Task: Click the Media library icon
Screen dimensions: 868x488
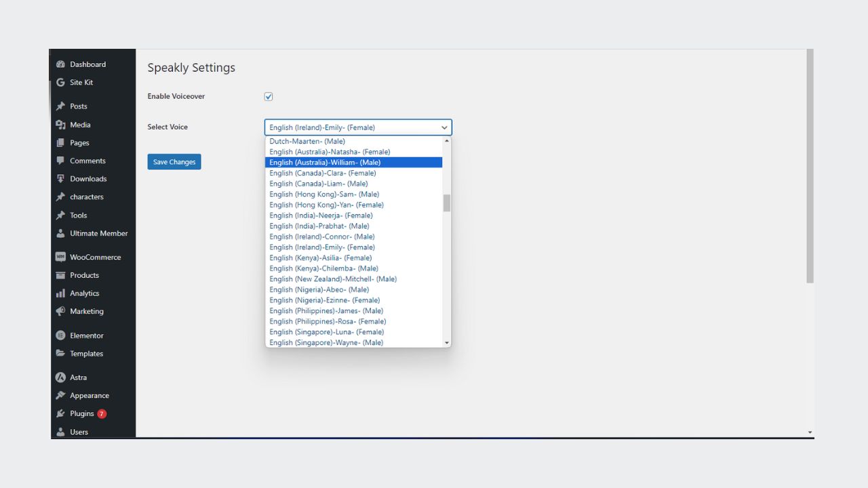Action: point(60,125)
